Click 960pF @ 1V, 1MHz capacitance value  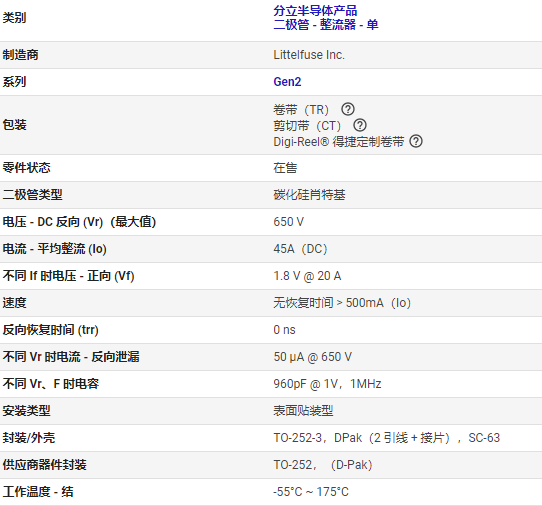click(x=327, y=384)
